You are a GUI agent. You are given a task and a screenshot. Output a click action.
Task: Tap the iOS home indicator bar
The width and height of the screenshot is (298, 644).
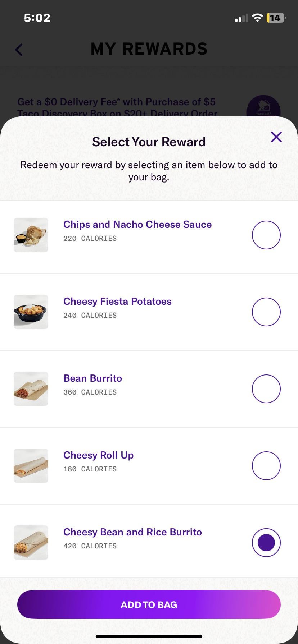pos(149,636)
